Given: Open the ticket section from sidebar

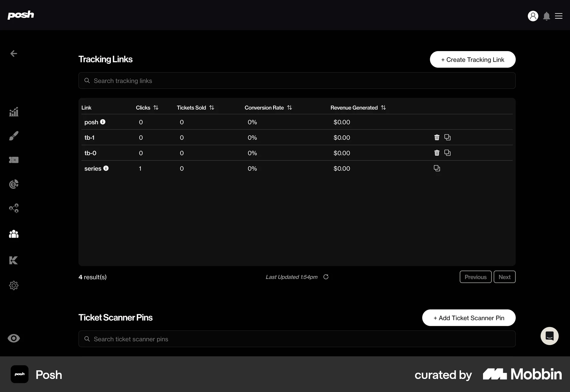Looking at the screenshot, I should click(14, 160).
